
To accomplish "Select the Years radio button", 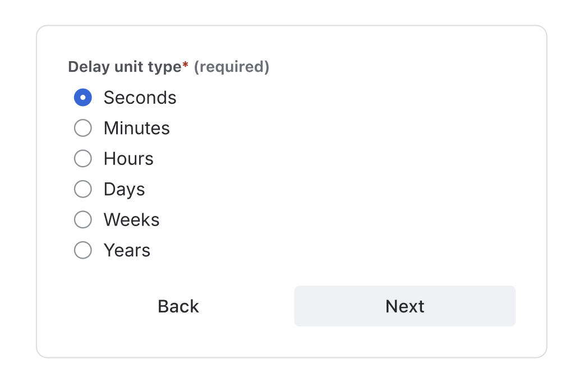I will (82, 250).
